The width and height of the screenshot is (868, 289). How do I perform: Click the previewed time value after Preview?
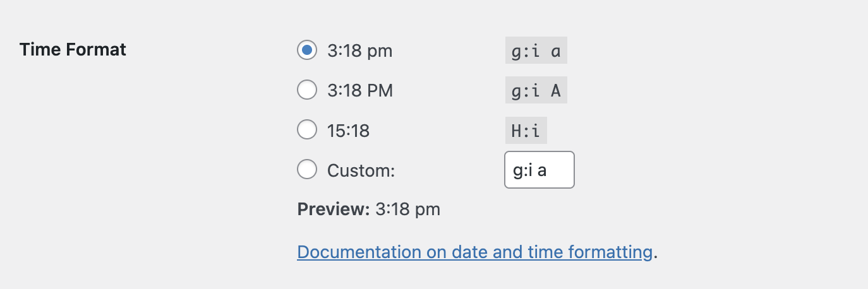407,209
